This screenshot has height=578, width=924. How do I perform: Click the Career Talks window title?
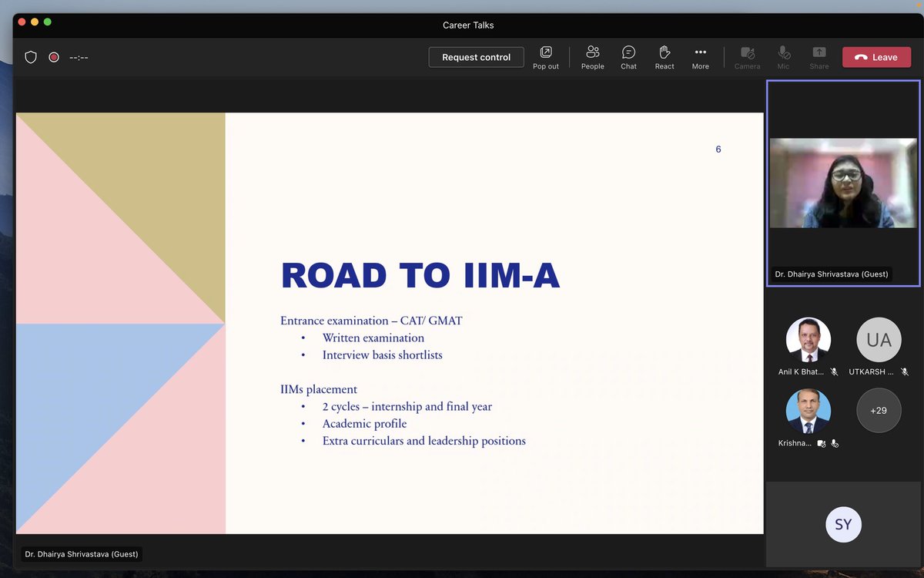point(468,25)
